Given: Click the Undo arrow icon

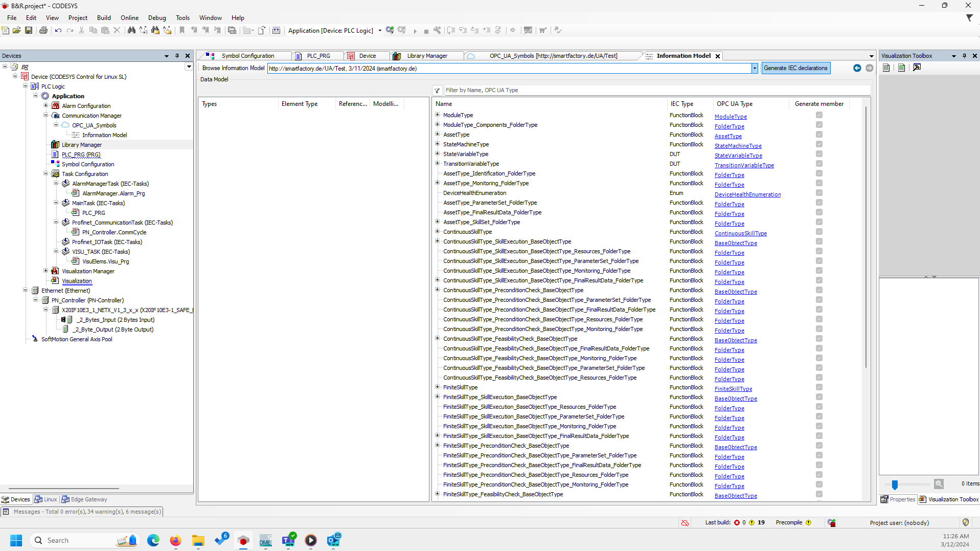Looking at the screenshot, I should 58,31.
